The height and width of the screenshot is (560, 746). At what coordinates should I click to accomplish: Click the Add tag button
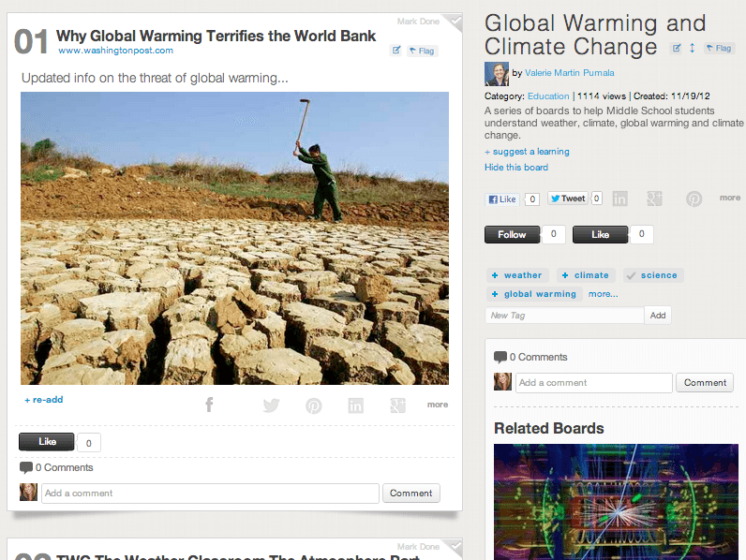(658, 316)
